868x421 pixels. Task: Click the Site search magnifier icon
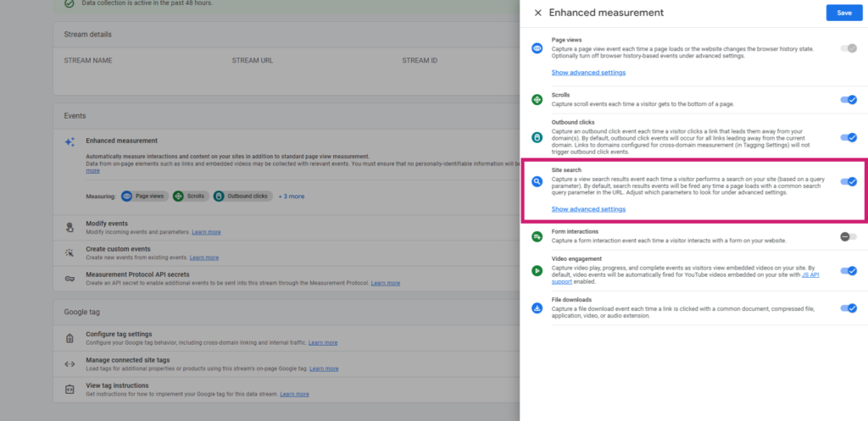[x=537, y=182]
